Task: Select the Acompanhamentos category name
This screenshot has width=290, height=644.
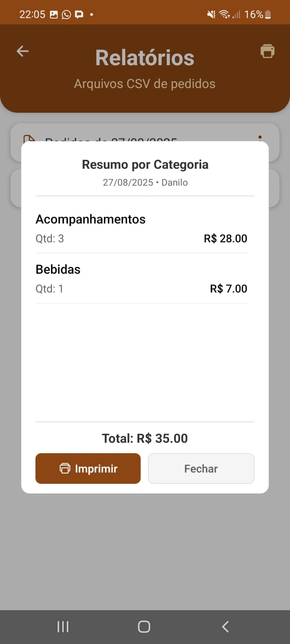Action: 91,219
